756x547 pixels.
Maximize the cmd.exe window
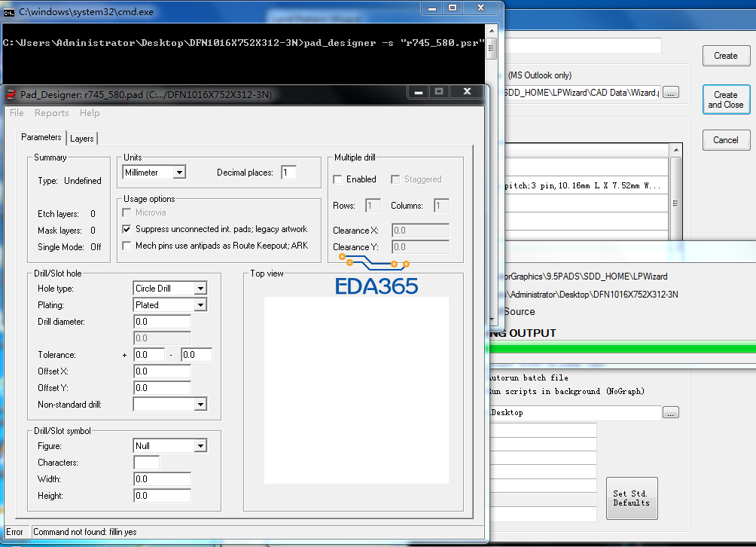coord(453,8)
